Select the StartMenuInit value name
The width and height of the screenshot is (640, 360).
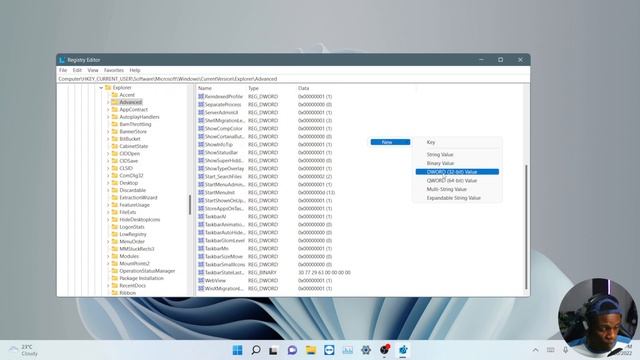220,192
